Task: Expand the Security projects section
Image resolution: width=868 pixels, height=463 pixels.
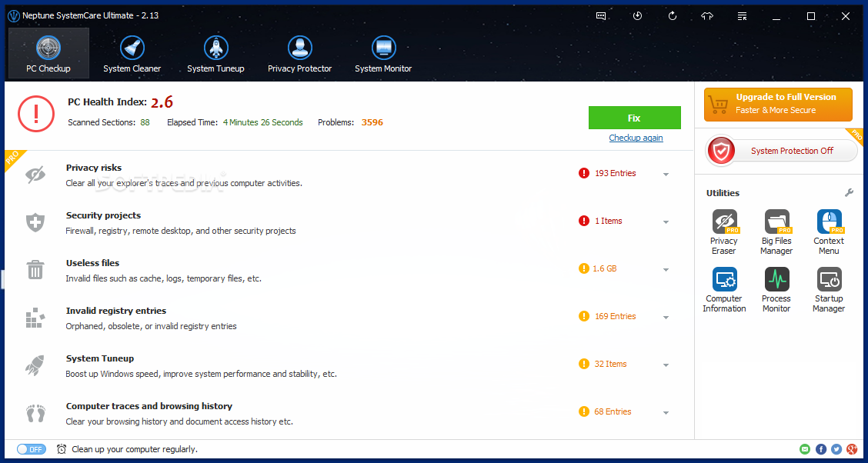Action: (x=666, y=222)
